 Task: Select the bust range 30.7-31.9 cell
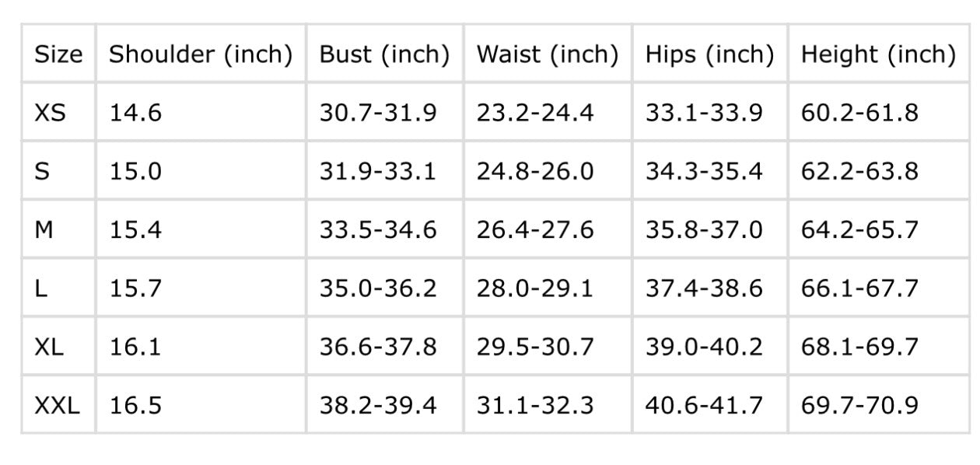coord(378,113)
